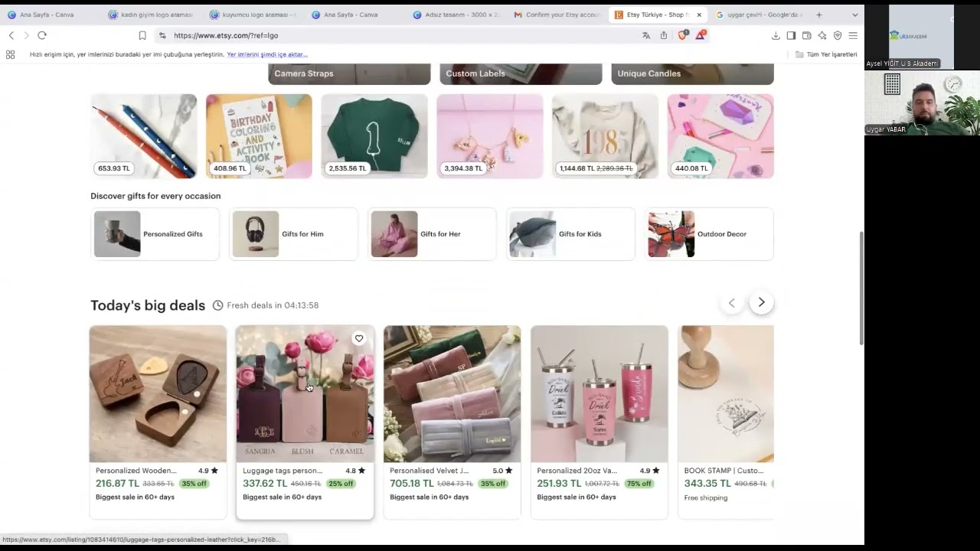The width and height of the screenshot is (980, 551).
Task: Switch to Adsız tasarım Canva tab
Action: point(456,15)
